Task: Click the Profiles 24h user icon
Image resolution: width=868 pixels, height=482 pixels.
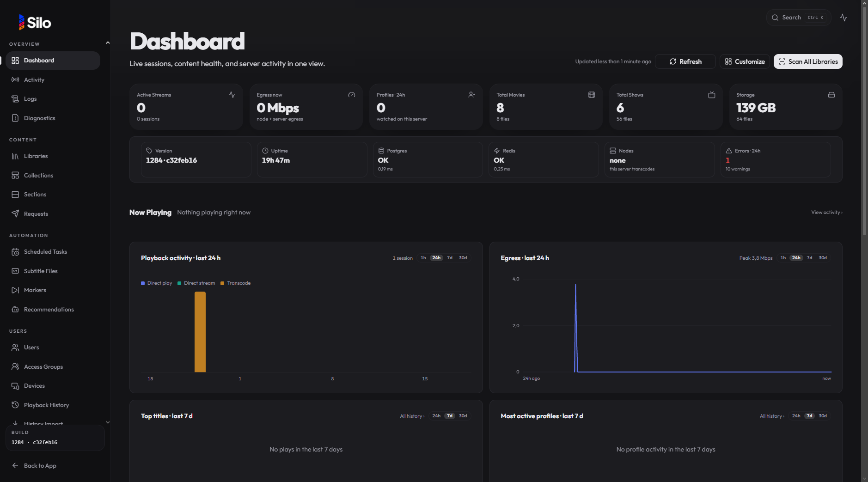Action: 471,95
